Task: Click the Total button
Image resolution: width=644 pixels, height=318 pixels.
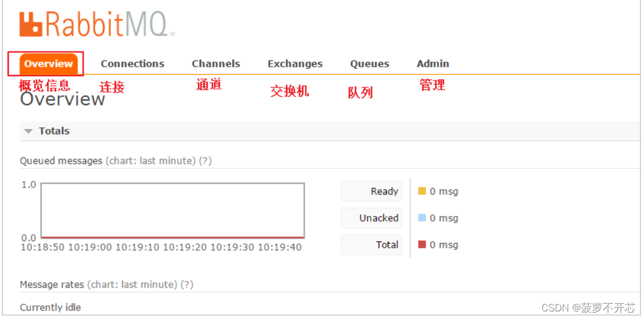Action: tap(371, 245)
